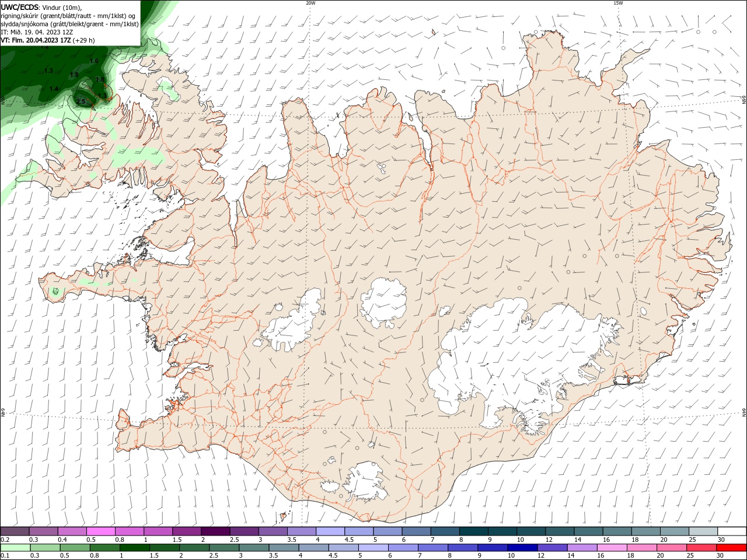
Task: Click the 1.4 precipitation value label
Action: coord(54,89)
